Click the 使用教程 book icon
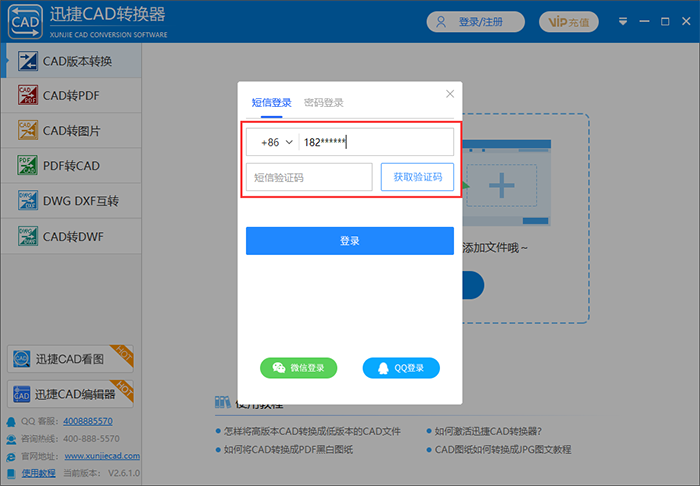The image size is (700, 486). [x=11, y=474]
